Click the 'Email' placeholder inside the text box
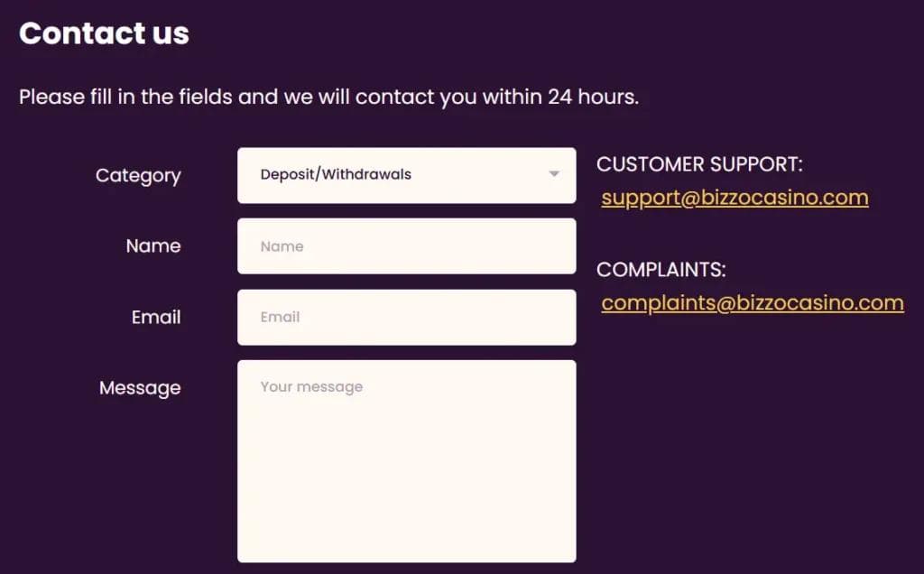This screenshot has width=924, height=574. pyautogui.click(x=280, y=317)
